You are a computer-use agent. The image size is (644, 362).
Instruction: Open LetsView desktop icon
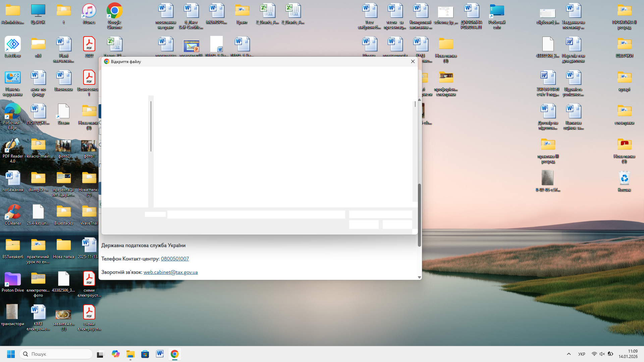click(12, 45)
